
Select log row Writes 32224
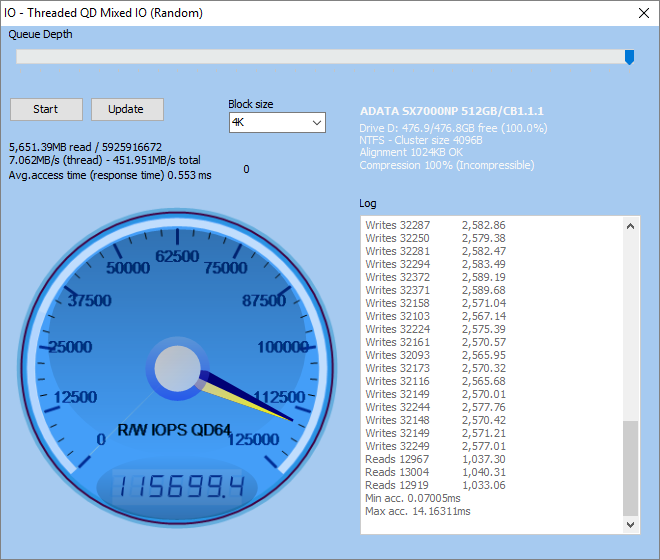point(435,329)
